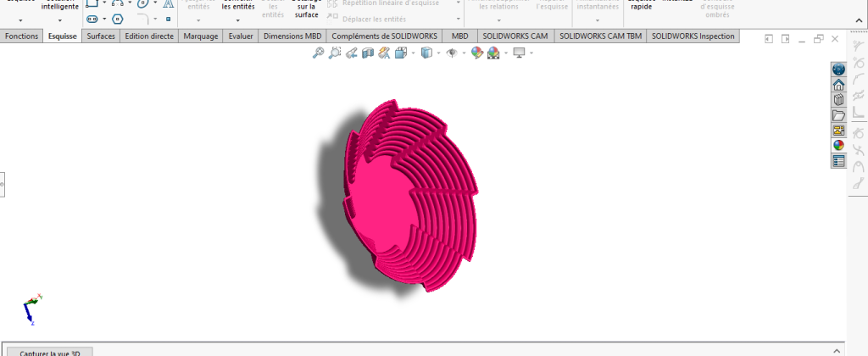Select the Ellipse sketch tool
This screenshot has height=356, width=868.
pos(142,3)
